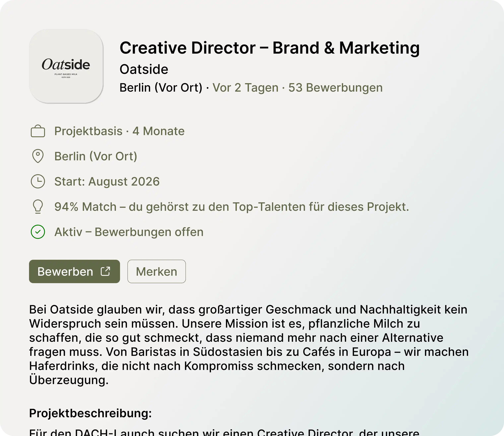
Task: Open the Oatside company logo
Action: point(66,66)
